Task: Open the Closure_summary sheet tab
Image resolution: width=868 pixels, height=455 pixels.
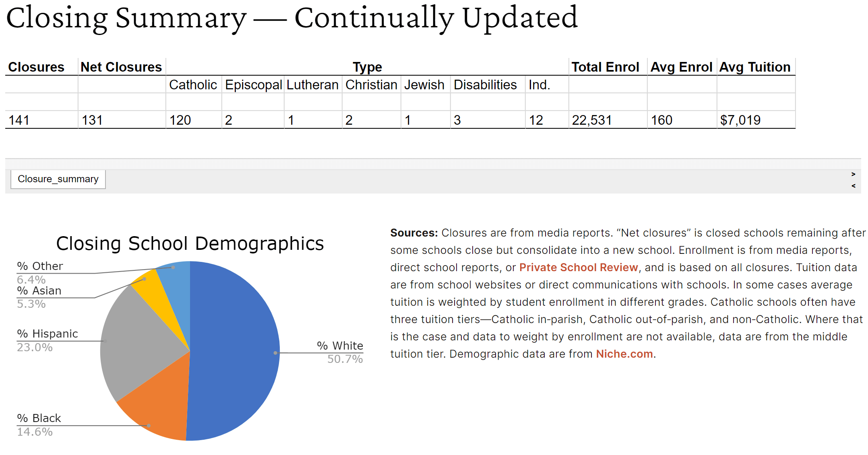Action: 58,179
